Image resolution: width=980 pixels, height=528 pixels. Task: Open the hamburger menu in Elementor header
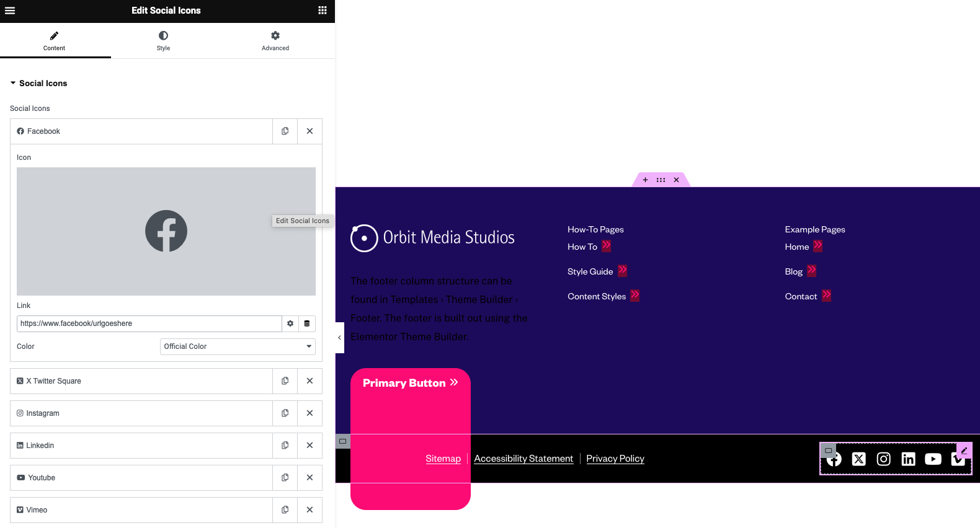(x=10, y=11)
